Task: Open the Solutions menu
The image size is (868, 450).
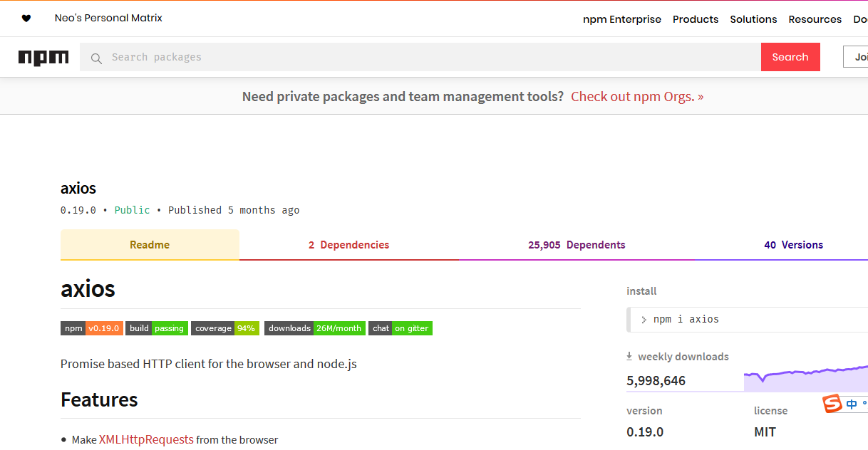Action: point(753,19)
